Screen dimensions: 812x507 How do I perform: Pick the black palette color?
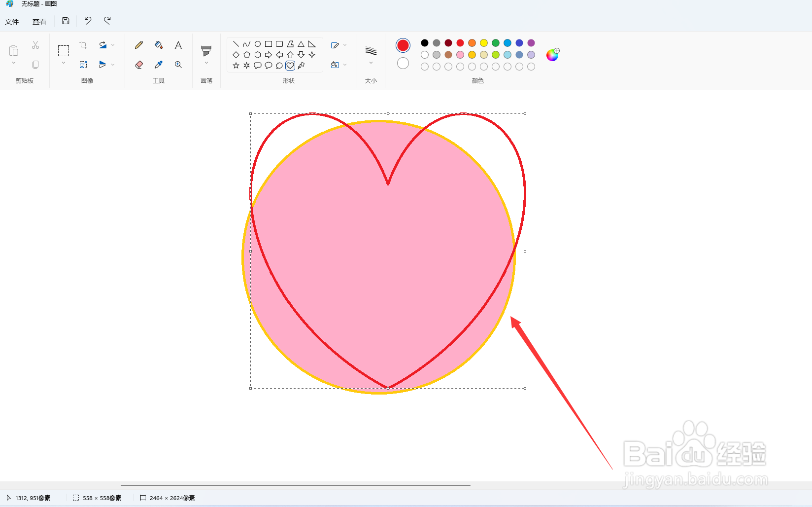click(425, 43)
